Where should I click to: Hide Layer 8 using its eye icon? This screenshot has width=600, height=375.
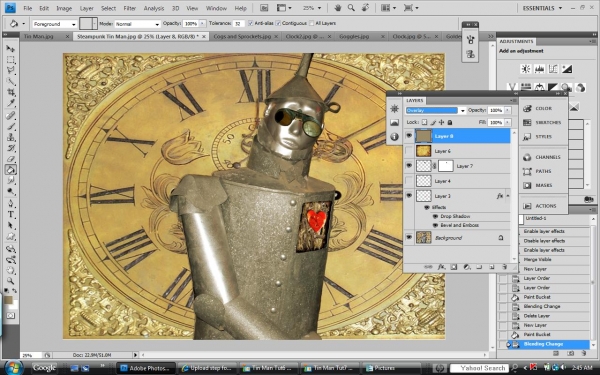pos(409,136)
